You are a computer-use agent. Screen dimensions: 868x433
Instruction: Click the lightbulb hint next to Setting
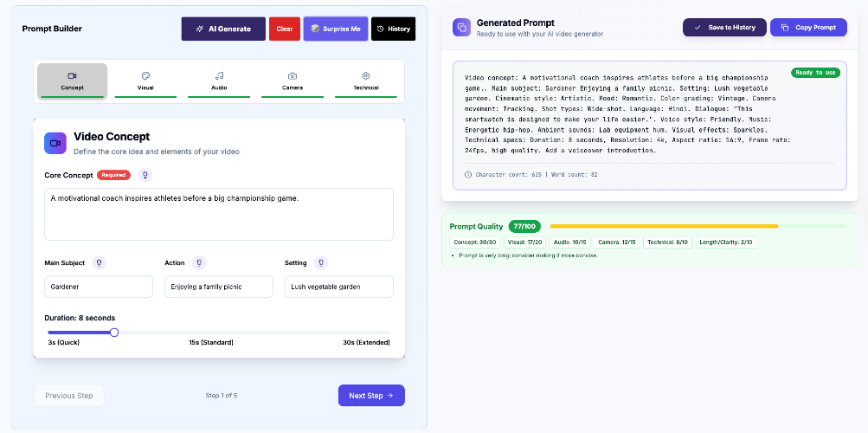pyautogui.click(x=321, y=262)
